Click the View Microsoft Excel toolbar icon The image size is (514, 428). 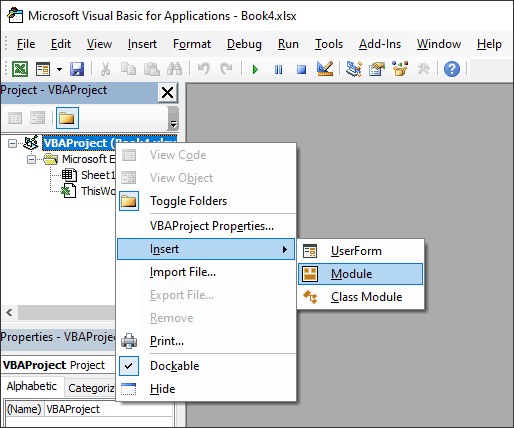click(x=20, y=69)
